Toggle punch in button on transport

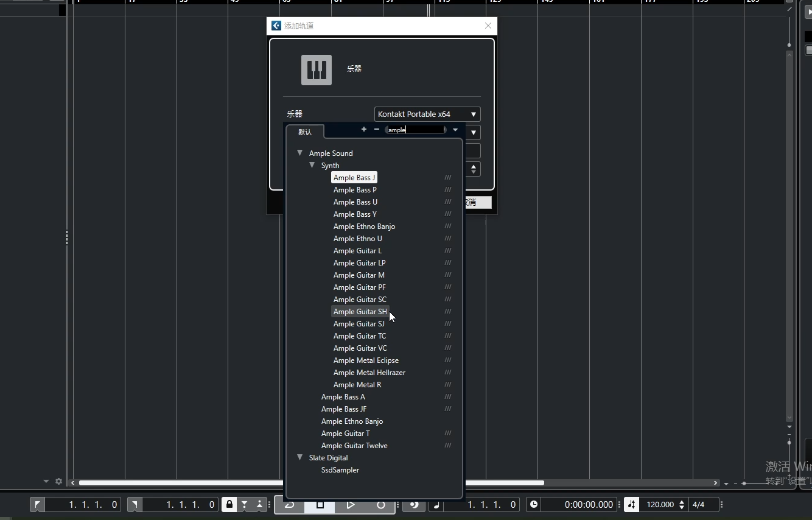[244, 504]
